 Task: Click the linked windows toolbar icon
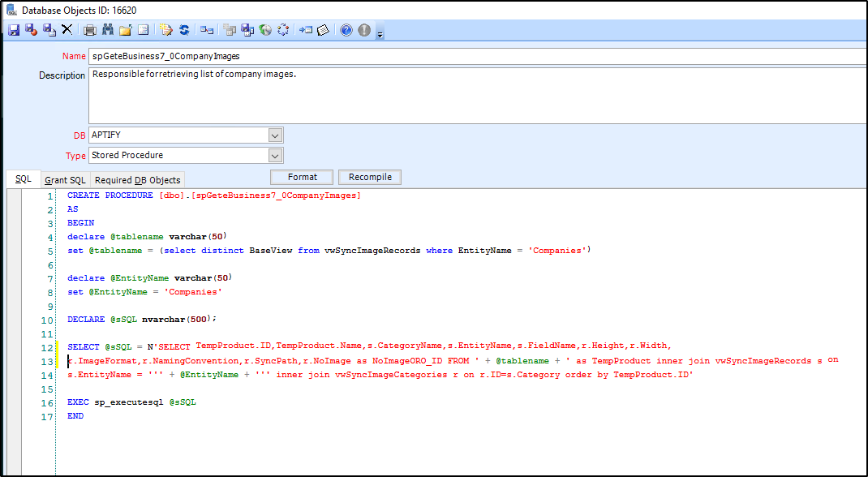(x=207, y=30)
